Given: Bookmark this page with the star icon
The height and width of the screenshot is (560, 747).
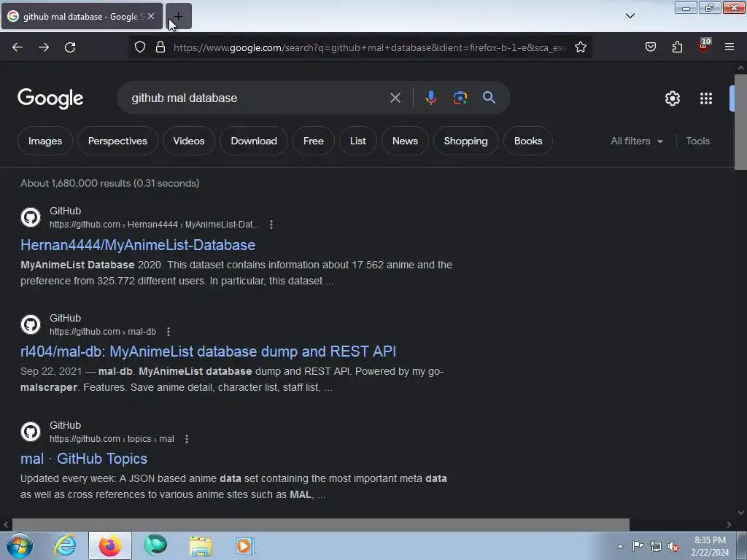Looking at the screenshot, I should pos(580,47).
